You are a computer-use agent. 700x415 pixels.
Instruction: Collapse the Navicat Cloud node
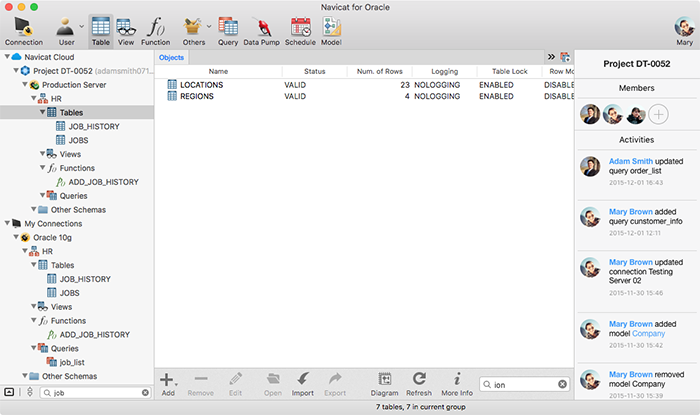click(x=7, y=57)
